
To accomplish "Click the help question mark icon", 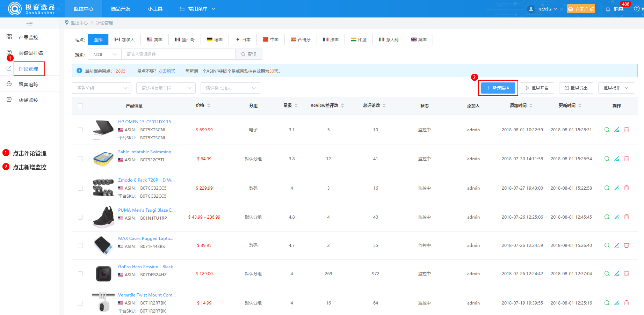I will [637, 9].
